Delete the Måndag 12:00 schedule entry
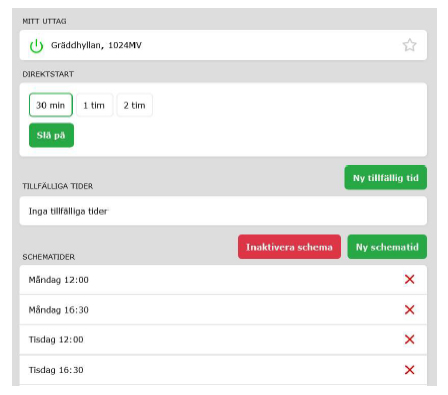 tap(409, 279)
